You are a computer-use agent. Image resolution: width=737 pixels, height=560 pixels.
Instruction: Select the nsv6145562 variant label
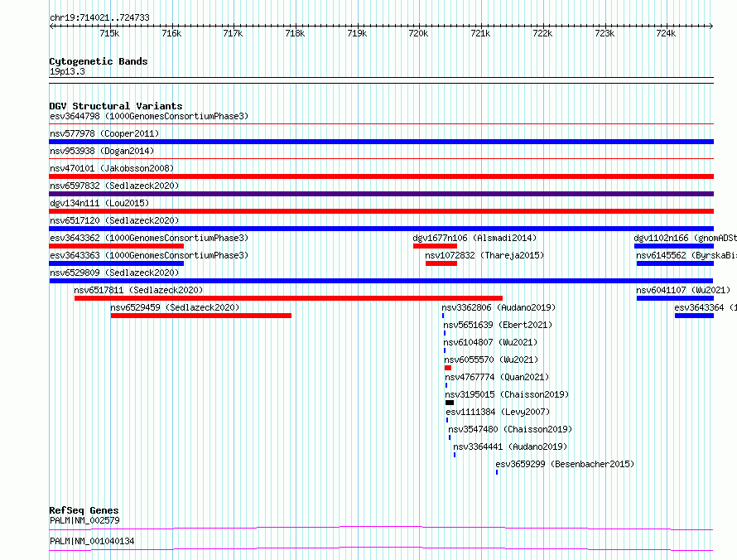point(686,255)
